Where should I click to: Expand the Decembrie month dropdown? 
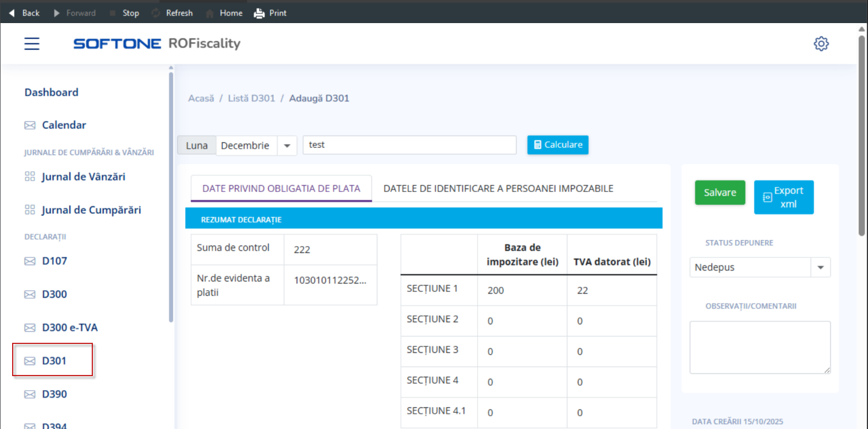point(287,146)
